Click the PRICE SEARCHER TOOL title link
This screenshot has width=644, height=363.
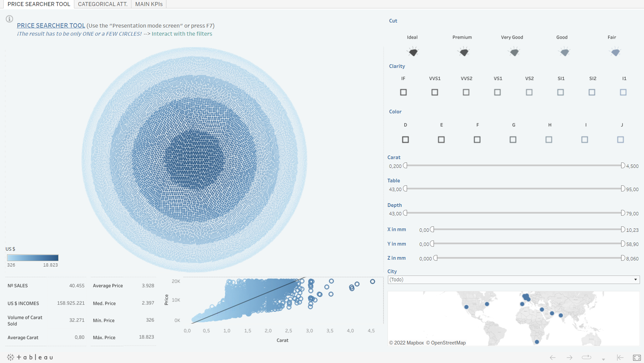51,26
